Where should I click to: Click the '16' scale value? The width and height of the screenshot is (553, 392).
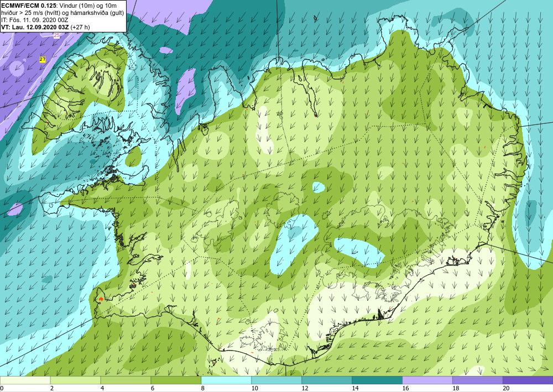point(405,388)
